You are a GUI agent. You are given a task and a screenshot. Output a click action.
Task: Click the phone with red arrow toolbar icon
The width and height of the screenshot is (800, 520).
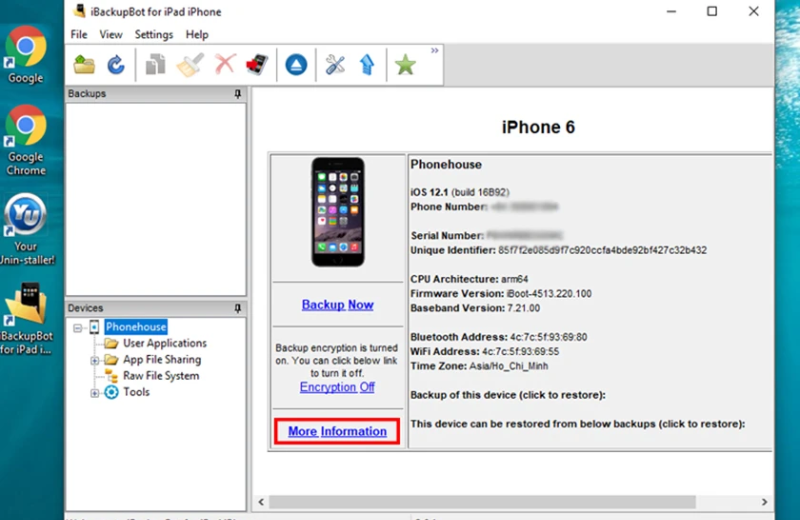tap(257, 65)
